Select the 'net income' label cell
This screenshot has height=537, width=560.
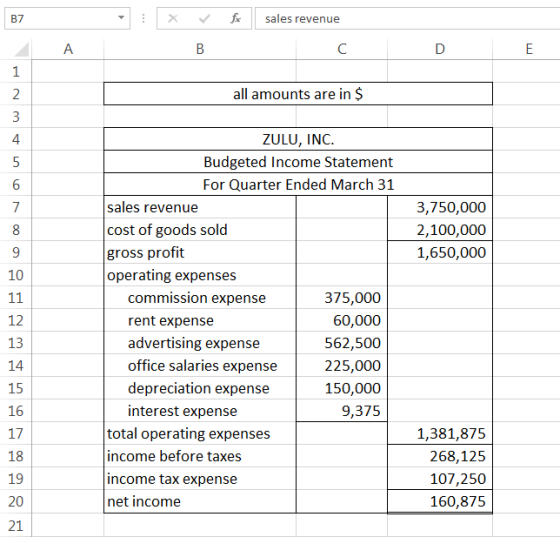pyautogui.click(x=200, y=501)
